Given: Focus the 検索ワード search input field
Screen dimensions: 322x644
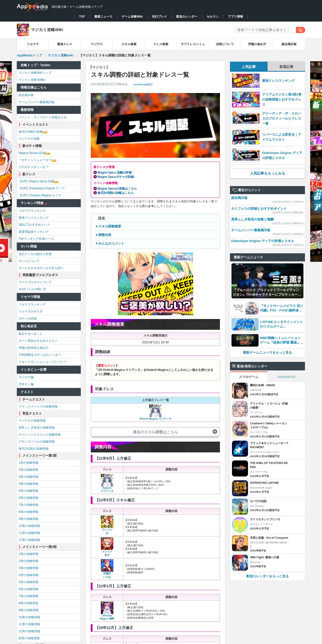Looking at the screenshot, I should pyautogui.click(x=265, y=30).
